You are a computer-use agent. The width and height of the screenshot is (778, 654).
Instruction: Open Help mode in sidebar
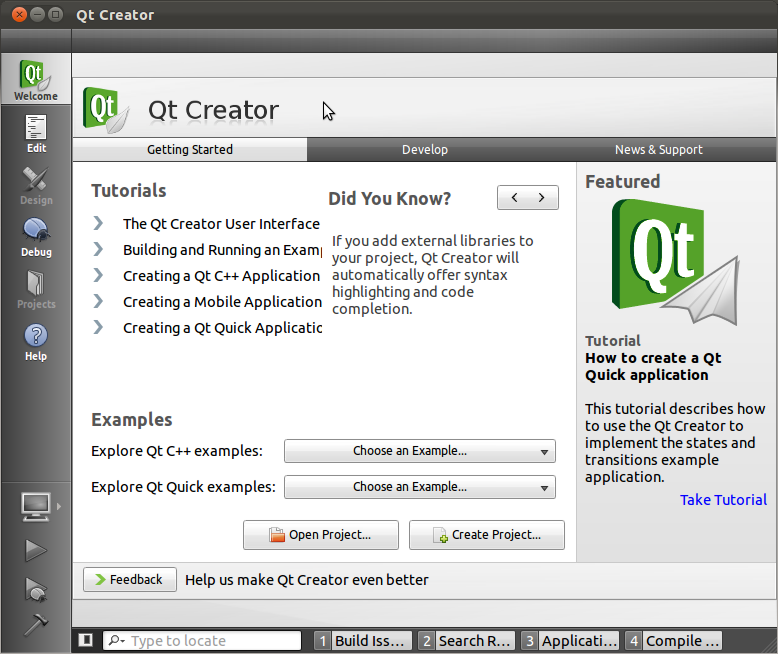(x=36, y=342)
